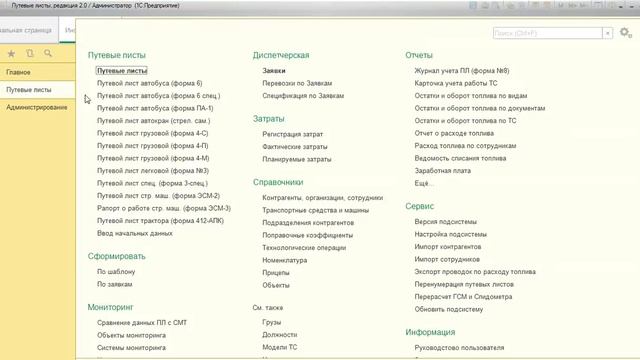
Task: Open the Администрирование section
Action: [x=38, y=107]
